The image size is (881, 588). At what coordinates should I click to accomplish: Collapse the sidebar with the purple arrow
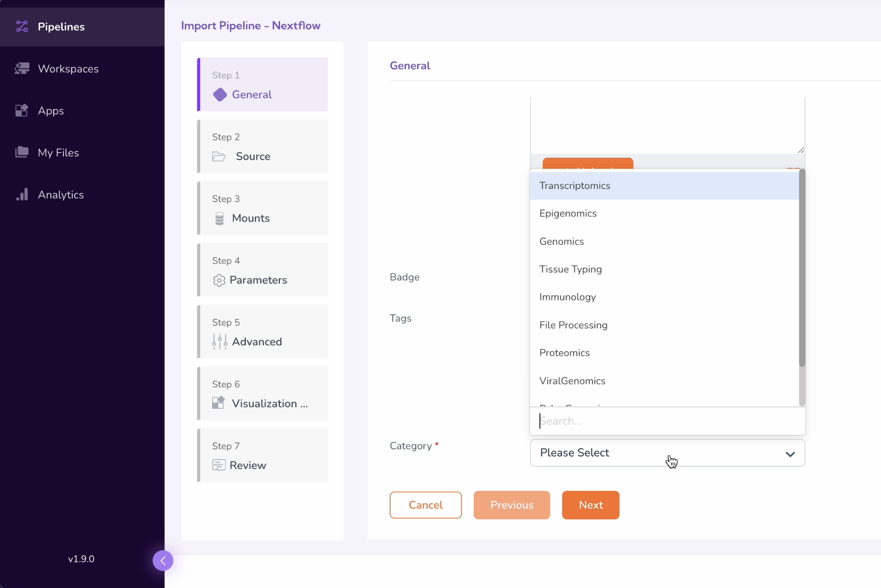[x=163, y=560]
